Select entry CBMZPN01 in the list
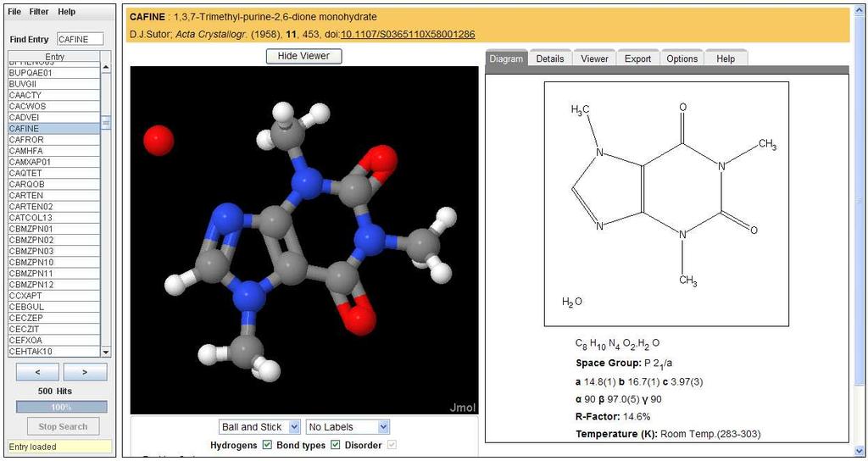 (x=53, y=229)
